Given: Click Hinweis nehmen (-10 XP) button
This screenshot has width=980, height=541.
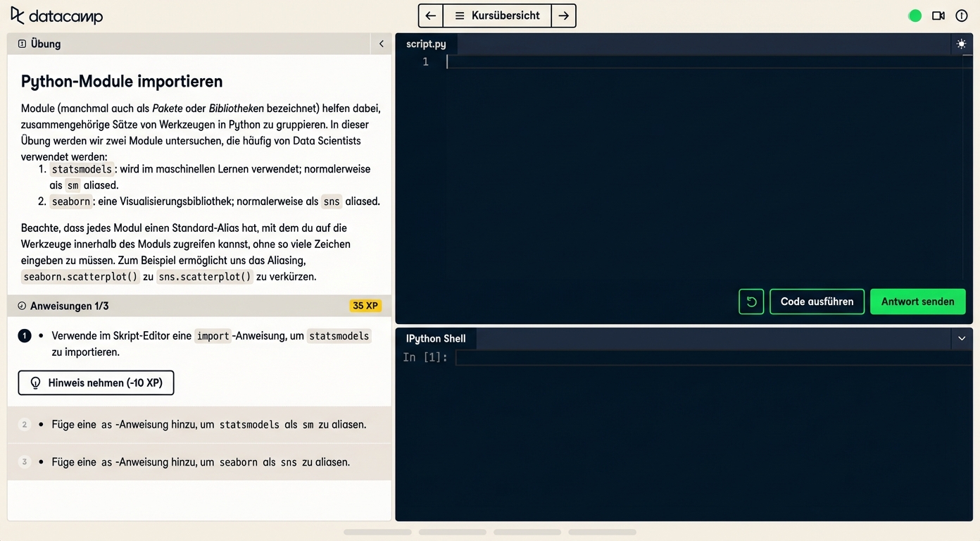Looking at the screenshot, I should (x=96, y=383).
